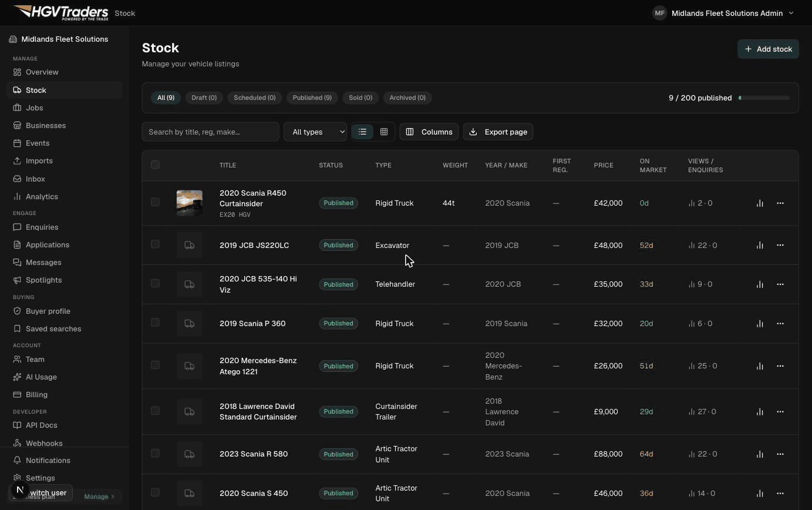Open the All types dropdown
Screen dimensions: 812x510
tap(315, 132)
